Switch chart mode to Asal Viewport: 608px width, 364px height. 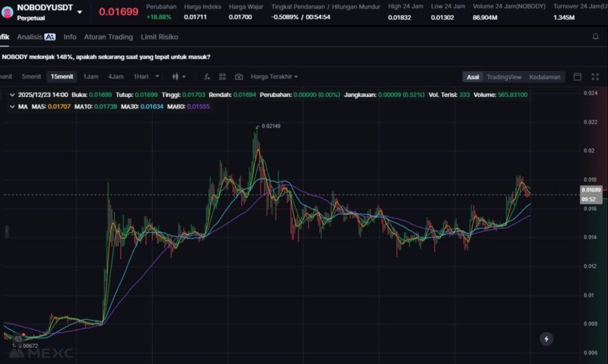pyautogui.click(x=473, y=77)
